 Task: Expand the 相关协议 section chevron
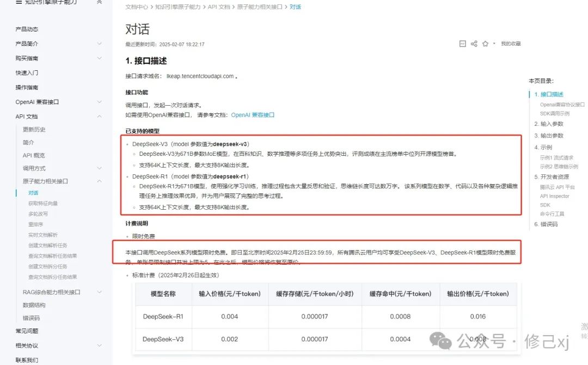tap(100, 345)
